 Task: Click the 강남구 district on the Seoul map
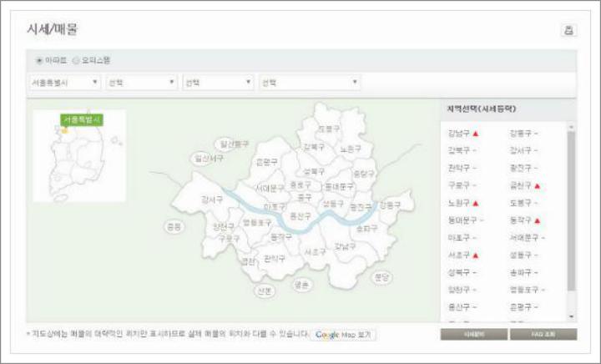345,246
